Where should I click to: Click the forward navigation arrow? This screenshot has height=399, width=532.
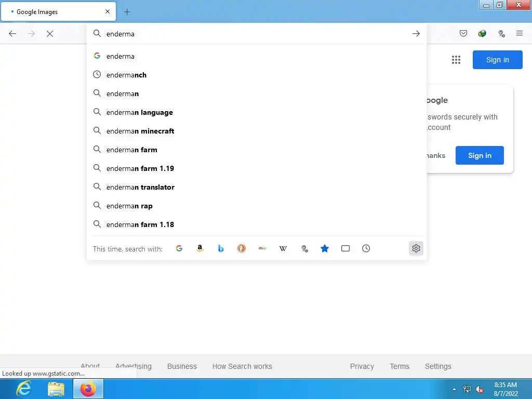[x=31, y=34]
